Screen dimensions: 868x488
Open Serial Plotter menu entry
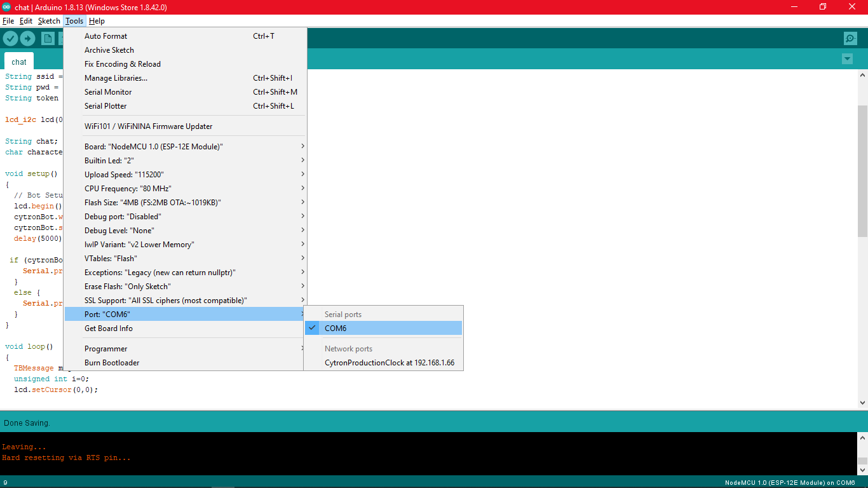185,106
